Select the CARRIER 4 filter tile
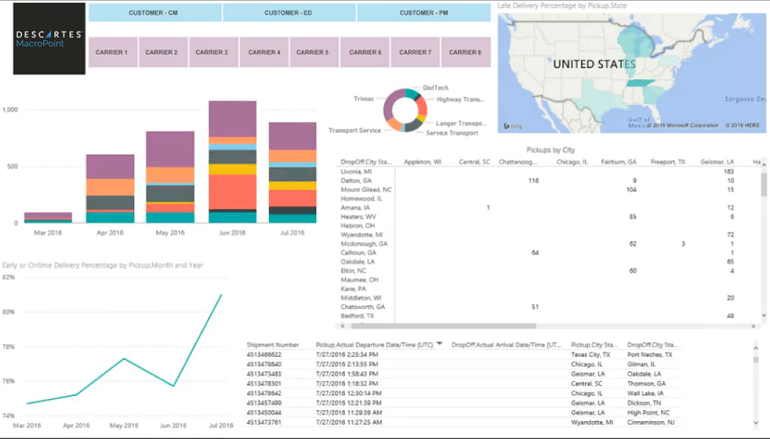 pos(264,52)
